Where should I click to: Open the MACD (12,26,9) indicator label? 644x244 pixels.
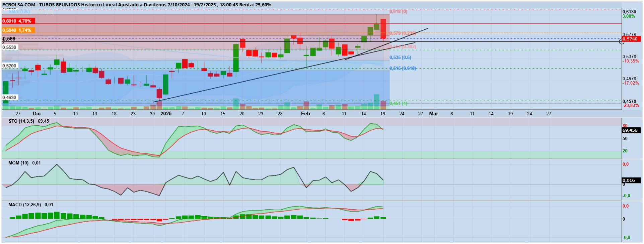tap(25, 205)
